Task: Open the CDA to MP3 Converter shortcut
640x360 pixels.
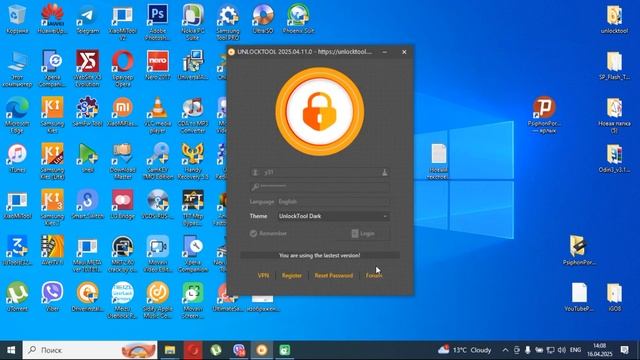Action: pyautogui.click(x=193, y=115)
